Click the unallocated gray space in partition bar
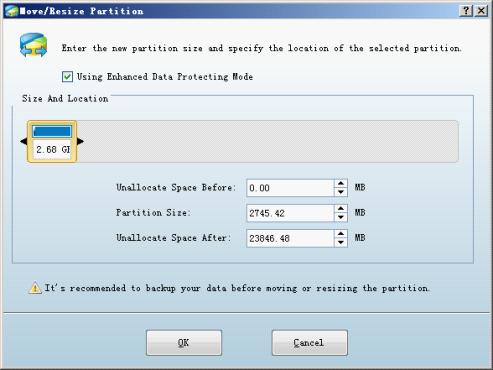 coord(268,142)
